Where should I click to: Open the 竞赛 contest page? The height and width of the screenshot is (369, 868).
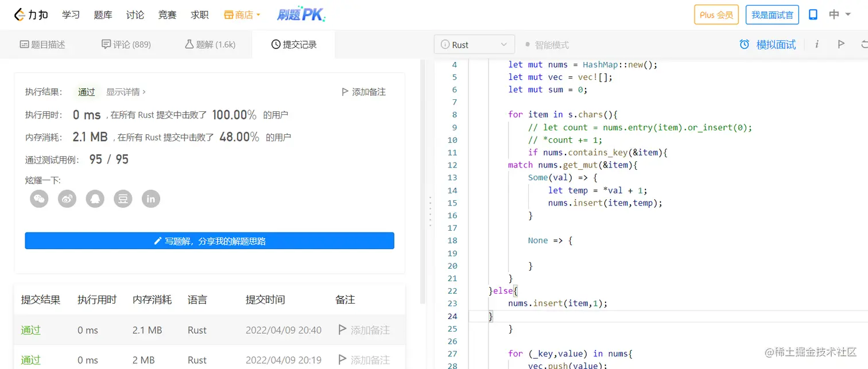click(167, 15)
